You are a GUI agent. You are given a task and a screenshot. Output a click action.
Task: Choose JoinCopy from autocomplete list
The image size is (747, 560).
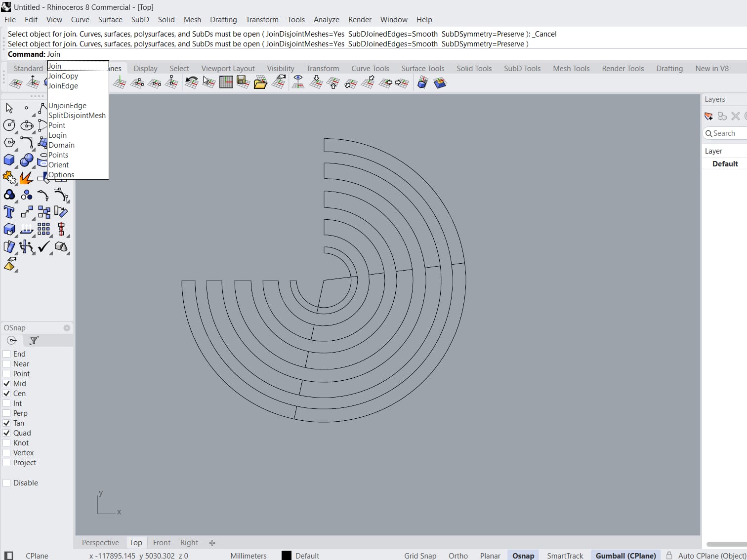pos(63,76)
